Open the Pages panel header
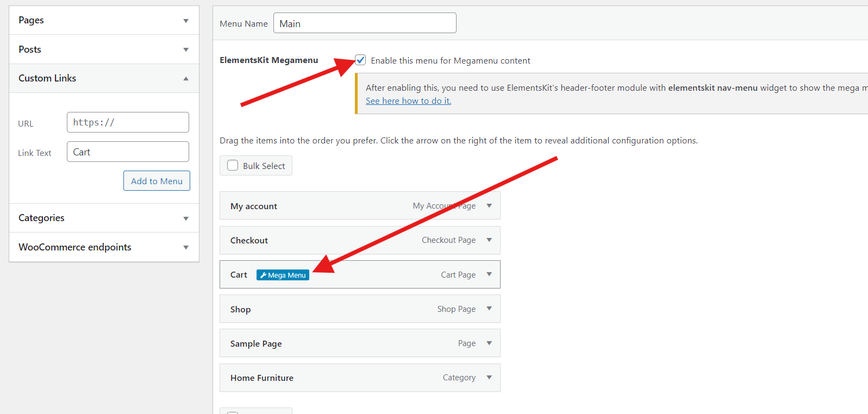This screenshot has width=868, height=414. tap(104, 20)
